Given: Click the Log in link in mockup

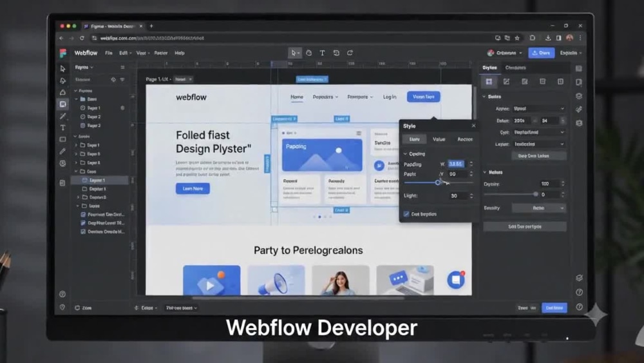Looking at the screenshot, I should [390, 97].
